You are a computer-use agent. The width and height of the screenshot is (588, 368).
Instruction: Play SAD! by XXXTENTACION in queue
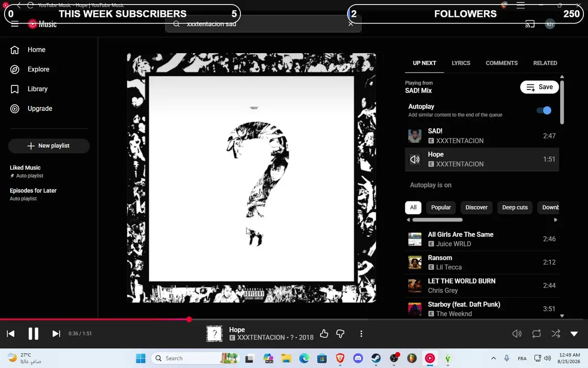click(x=482, y=136)
